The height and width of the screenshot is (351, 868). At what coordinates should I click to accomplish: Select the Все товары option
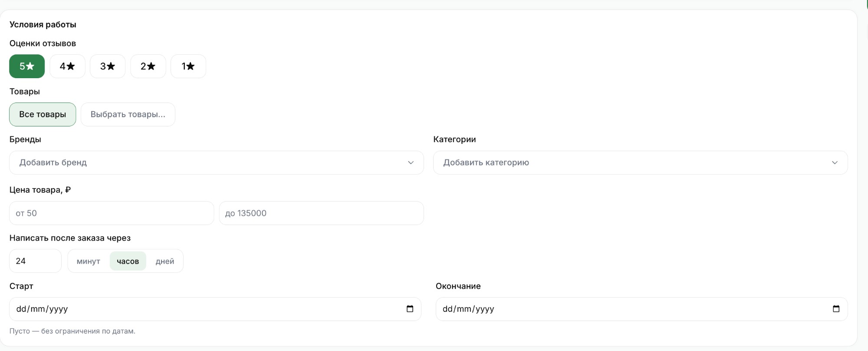click(43, 114)
